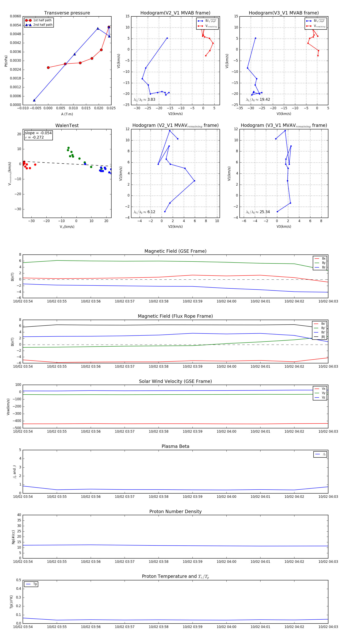Click the Magnetic Field (GSE Frame) title
351x644 pixels.
(175, 251)
